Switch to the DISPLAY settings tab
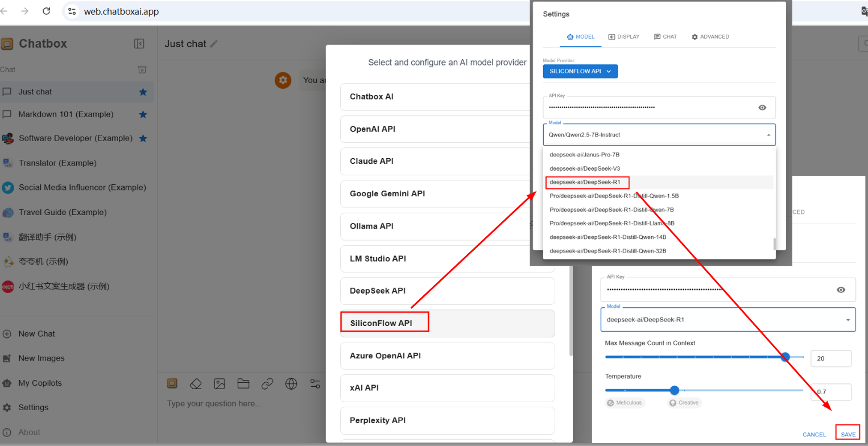The image size is (868, 446). point(624,37)
